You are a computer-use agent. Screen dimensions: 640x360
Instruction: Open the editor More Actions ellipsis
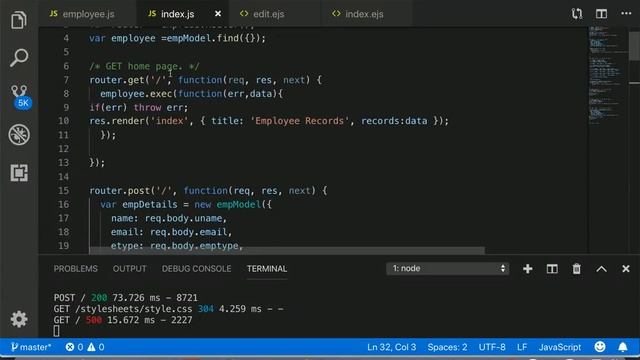(x=626, y=13)
